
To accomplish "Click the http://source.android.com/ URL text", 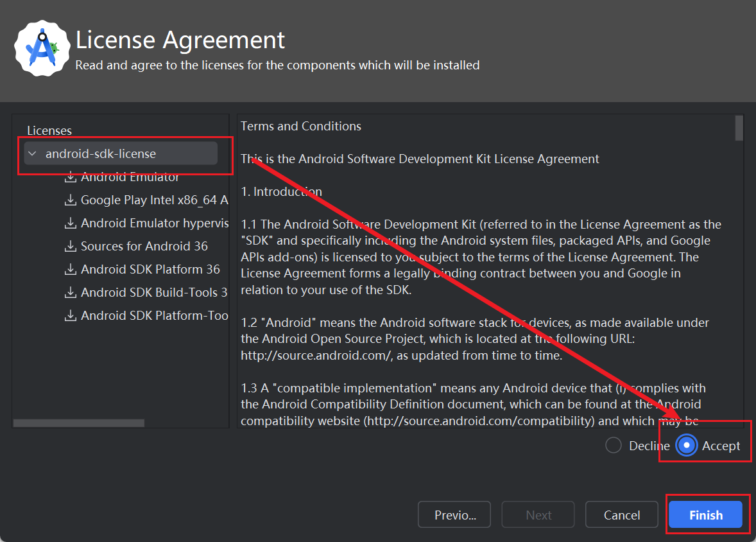I will click(x=316, y=355).
